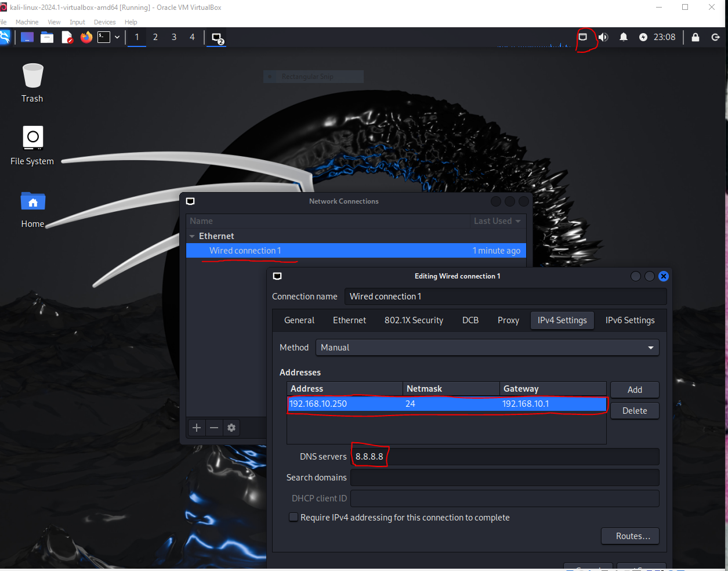The height and width of the screenshot is (571, 728).
Task: Open the VirtualBox Devices menu
Action: 105,22
